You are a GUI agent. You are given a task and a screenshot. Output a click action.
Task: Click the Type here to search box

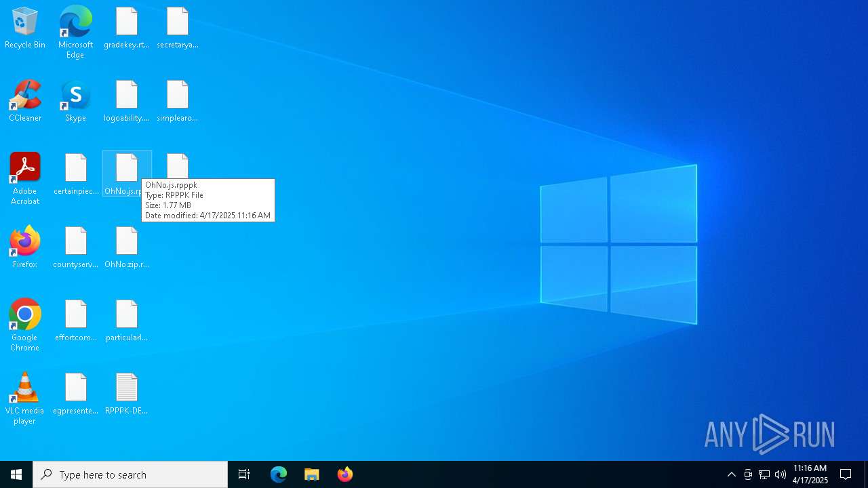[130, 474]
